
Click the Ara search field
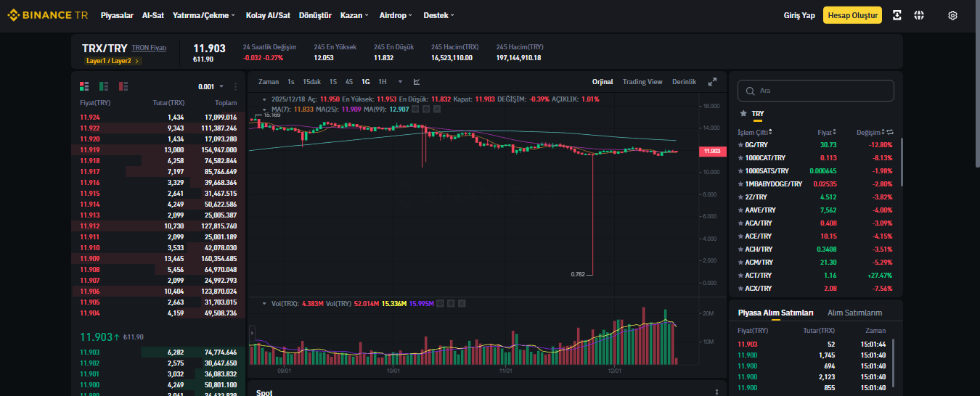point(816,91)
